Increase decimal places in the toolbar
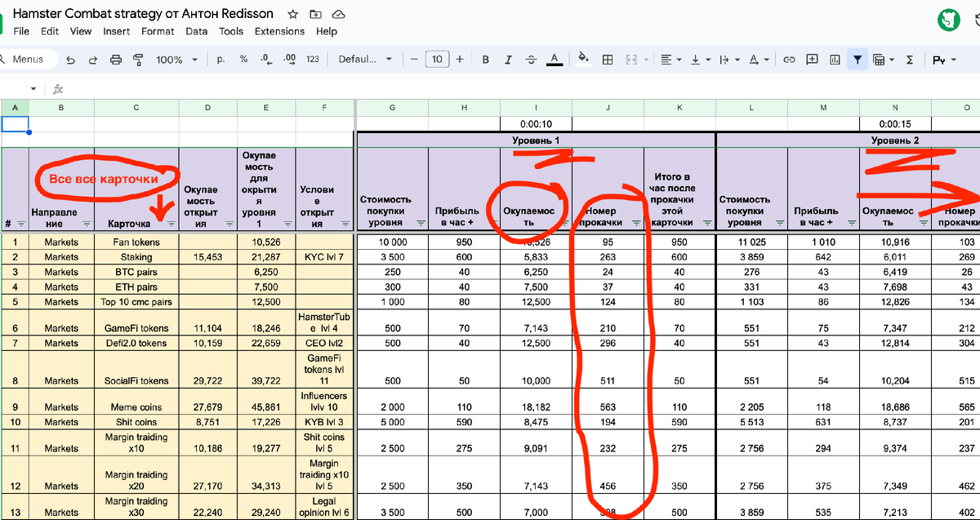 [x=289, y=60]
